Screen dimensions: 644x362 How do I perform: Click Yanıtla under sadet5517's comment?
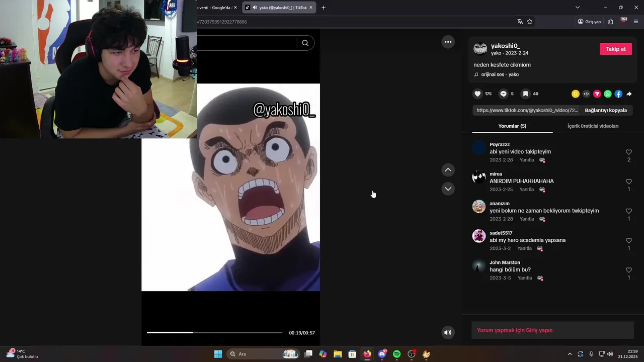(x=524, y=249)
